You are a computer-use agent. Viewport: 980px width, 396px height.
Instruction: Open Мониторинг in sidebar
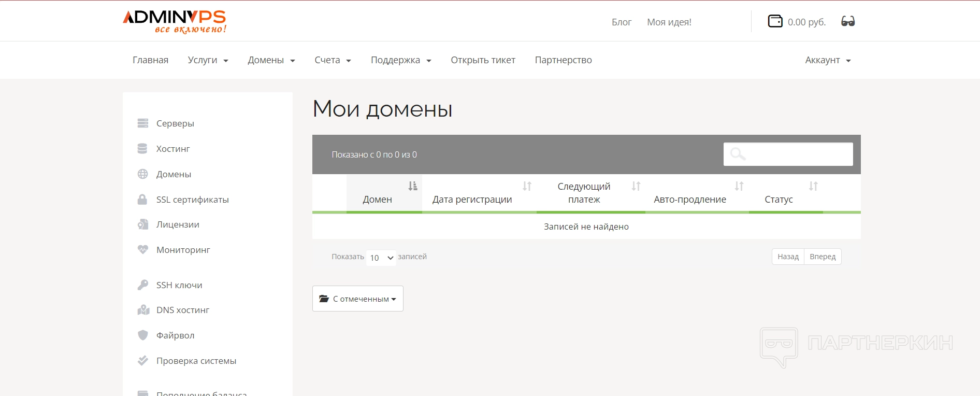183,250
